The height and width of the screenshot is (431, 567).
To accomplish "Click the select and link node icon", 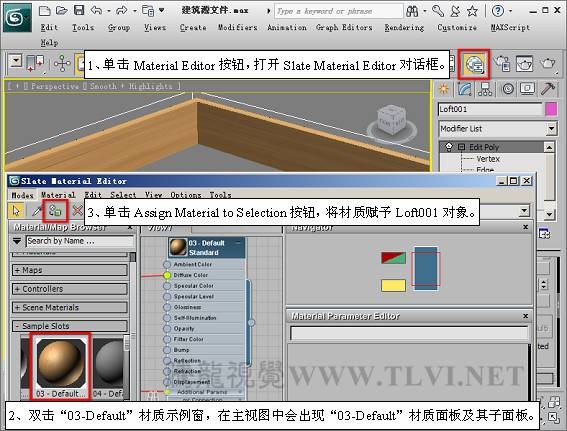I will click(62, 64).
